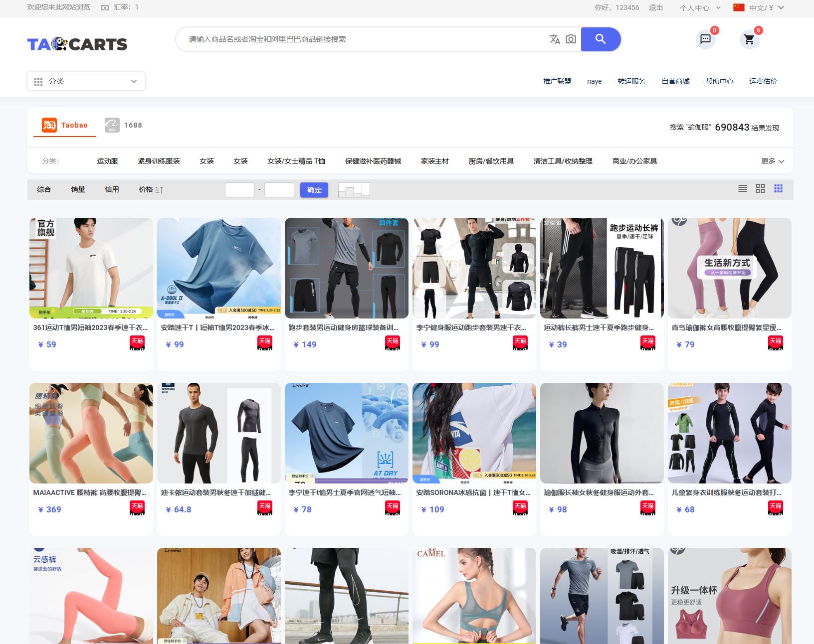The width and height of the screenshot is (814, 644).
Task: Select the 1688 tab
Action: tap(123, 125)
